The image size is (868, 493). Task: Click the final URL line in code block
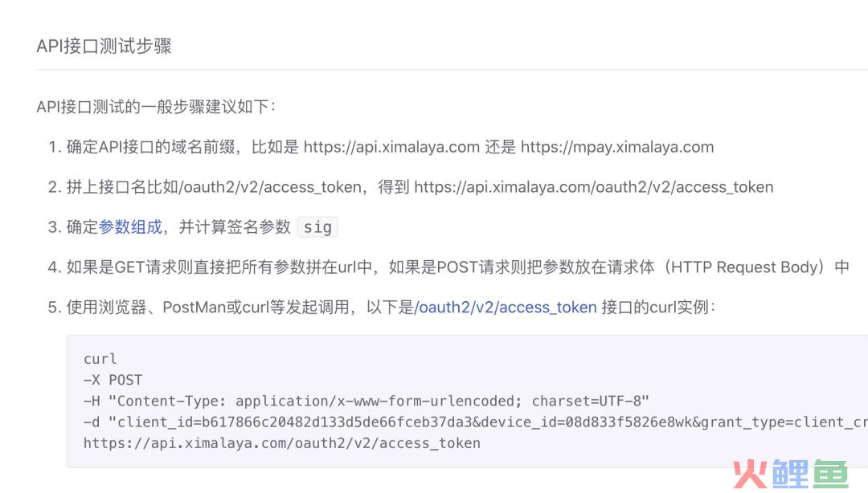tap(281, 442)
